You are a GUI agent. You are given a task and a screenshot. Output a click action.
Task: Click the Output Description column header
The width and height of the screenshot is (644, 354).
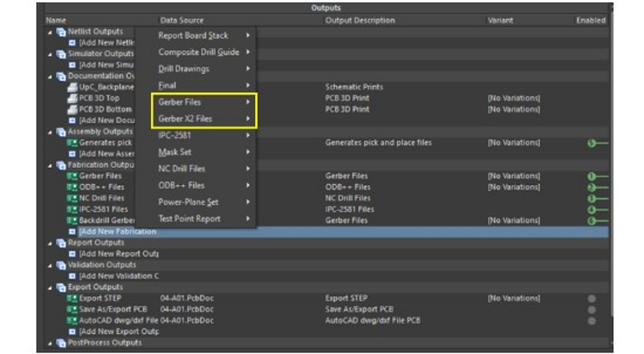[x=360, y=20]
